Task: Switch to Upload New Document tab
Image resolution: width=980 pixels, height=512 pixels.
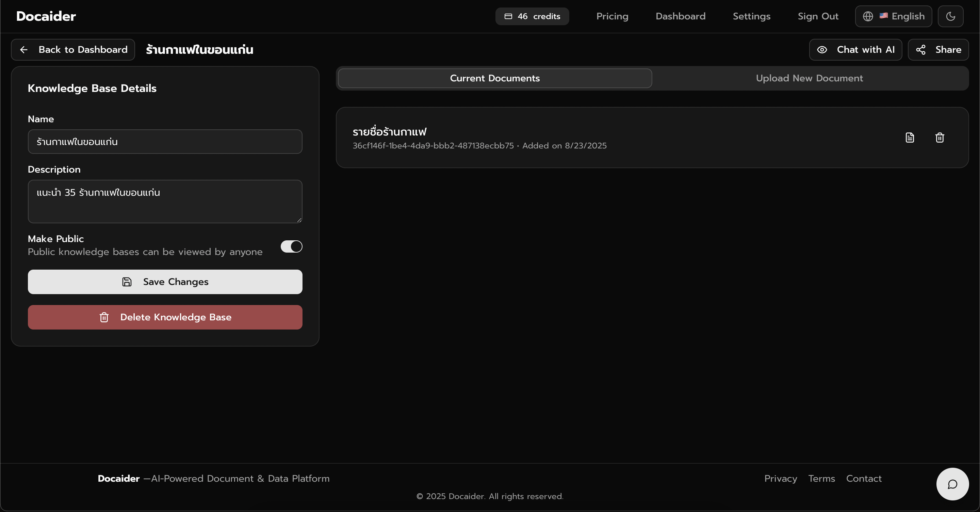Action: coord(809,78)
